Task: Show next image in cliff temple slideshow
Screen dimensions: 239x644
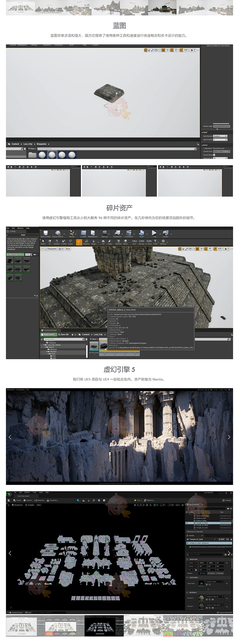Action: [x=229, y=437]
